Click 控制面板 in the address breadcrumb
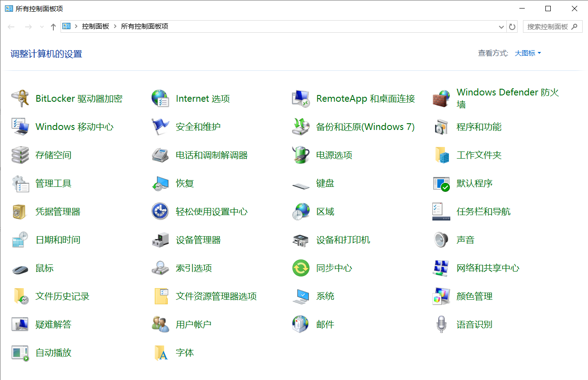588x380 pixels. pos(95,26)
